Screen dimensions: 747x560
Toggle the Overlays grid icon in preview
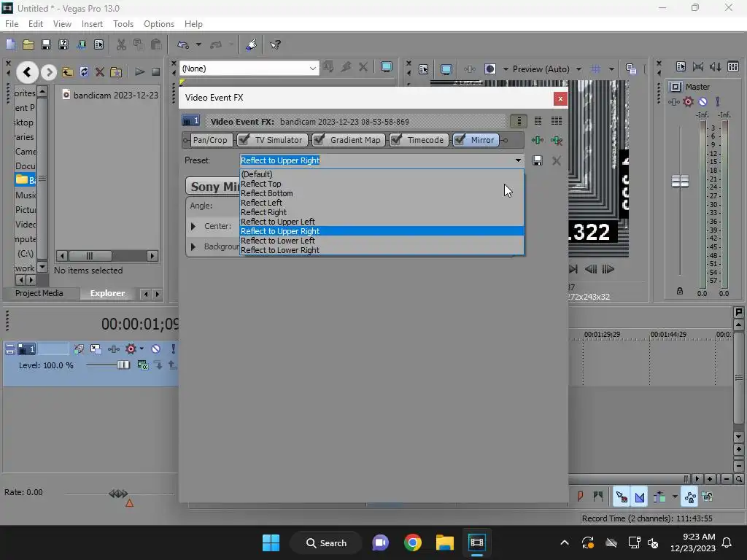595,69
